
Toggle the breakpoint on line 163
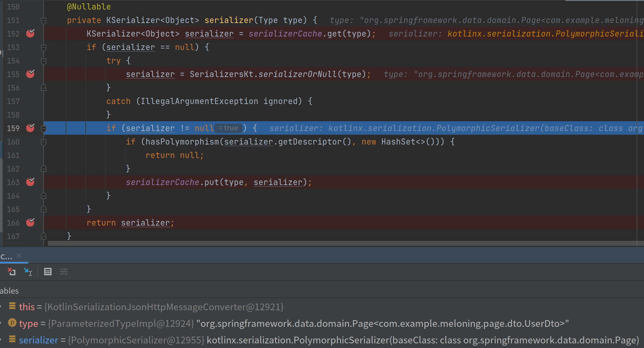(30, 182)
